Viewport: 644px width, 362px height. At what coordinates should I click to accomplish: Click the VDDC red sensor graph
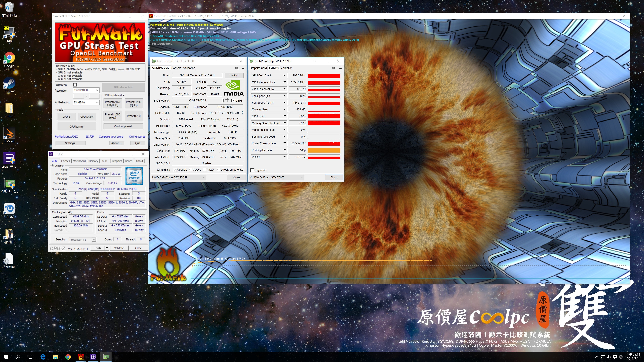tap(324, 157)
